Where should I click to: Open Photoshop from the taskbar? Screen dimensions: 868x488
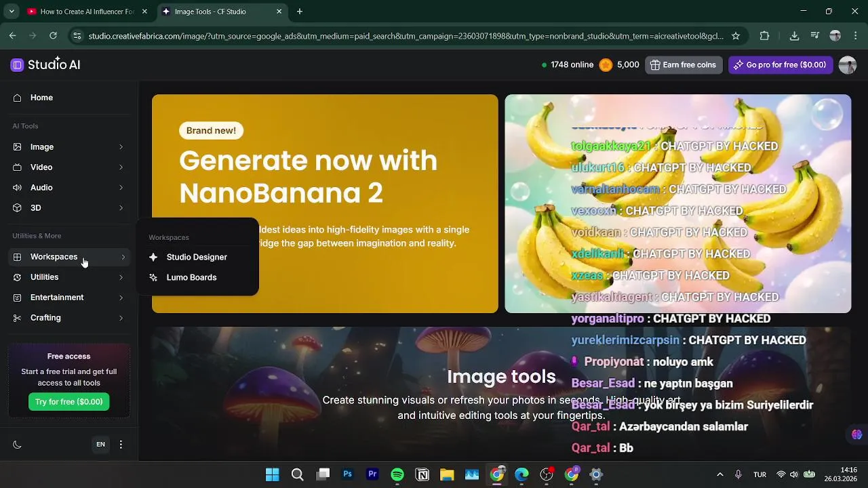(x=348, y=474)
